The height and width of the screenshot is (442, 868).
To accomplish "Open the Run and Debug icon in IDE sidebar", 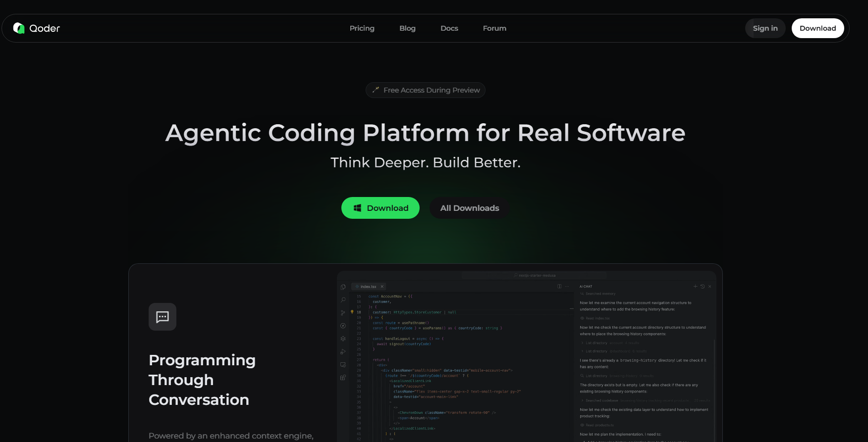I will pyautogui.click(x=343, y=352).
